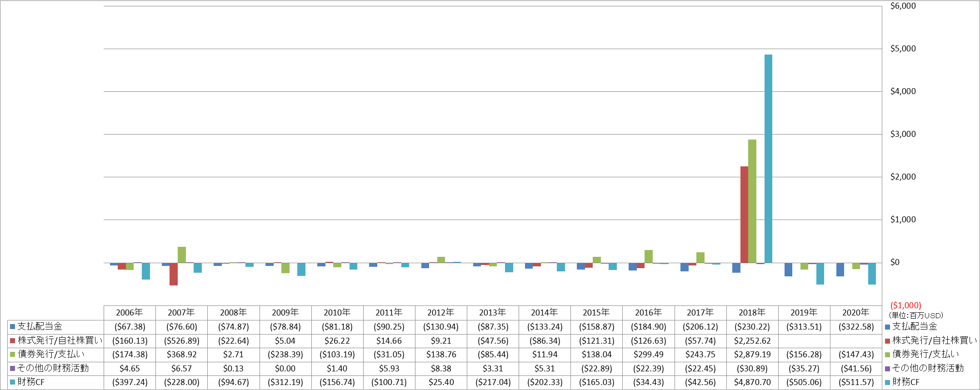Click the 2007年 column header
This screenshot has height=390, width=980.
[181, 313]
